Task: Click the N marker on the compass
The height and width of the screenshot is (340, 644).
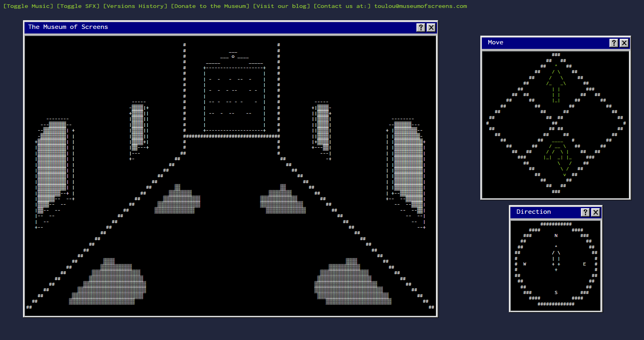Action: 556,236
